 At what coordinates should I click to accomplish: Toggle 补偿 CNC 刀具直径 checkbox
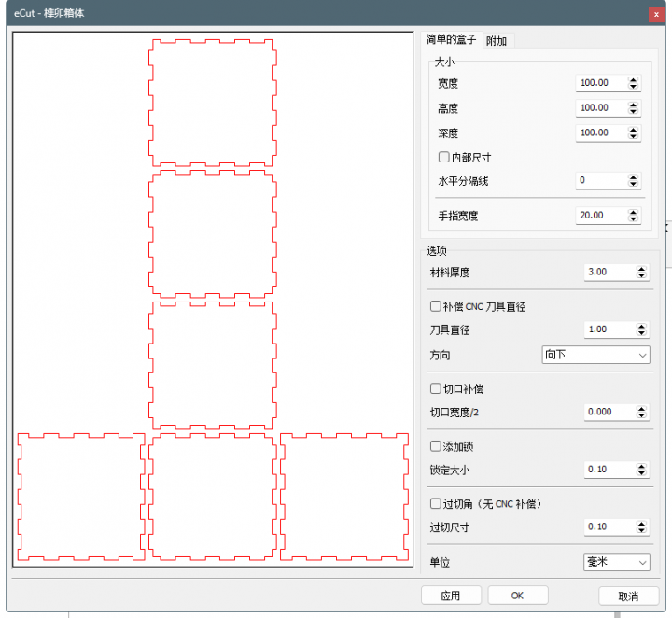coord(435,306)
